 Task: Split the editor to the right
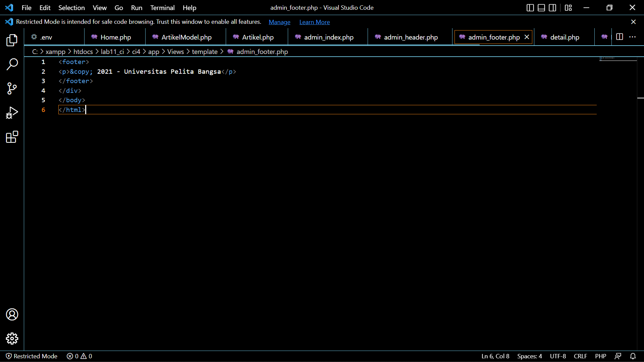[x=620, y=37]
